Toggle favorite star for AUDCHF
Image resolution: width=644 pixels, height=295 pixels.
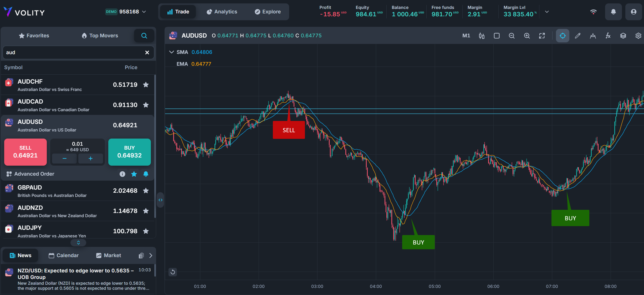pyautogui.click(x=146, y=85)
